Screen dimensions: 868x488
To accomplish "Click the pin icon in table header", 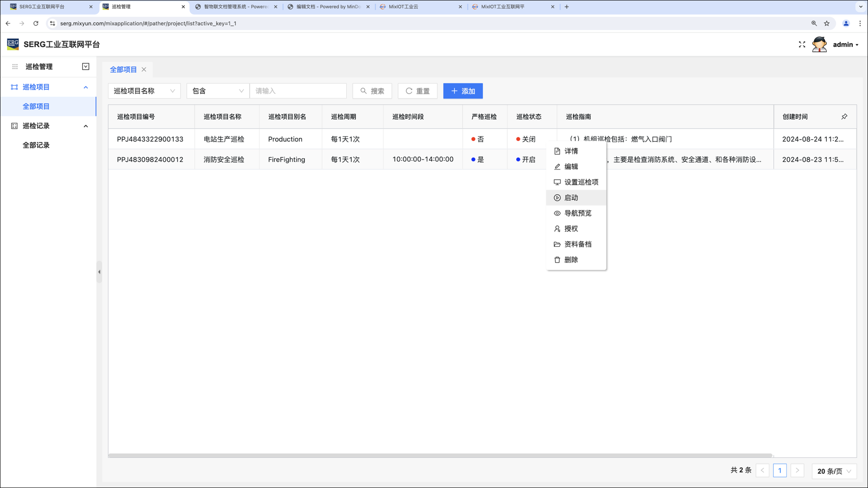I will (x=844, y=117).
